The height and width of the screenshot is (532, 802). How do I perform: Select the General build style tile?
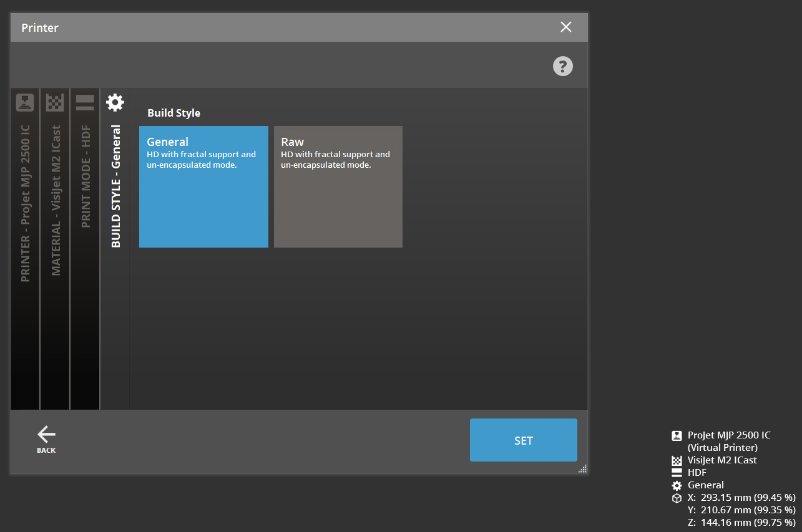coord(203,187)
